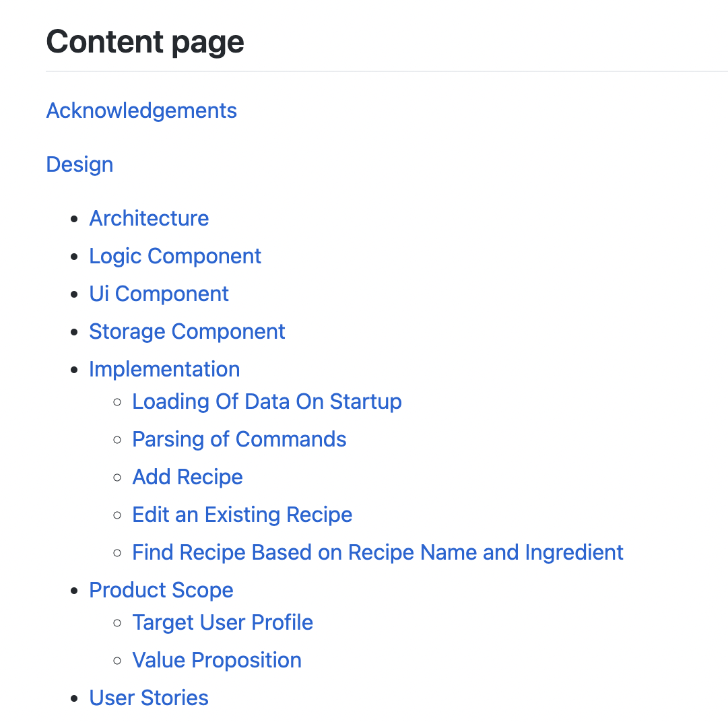Click the bullet beside Product Scope

74,591
